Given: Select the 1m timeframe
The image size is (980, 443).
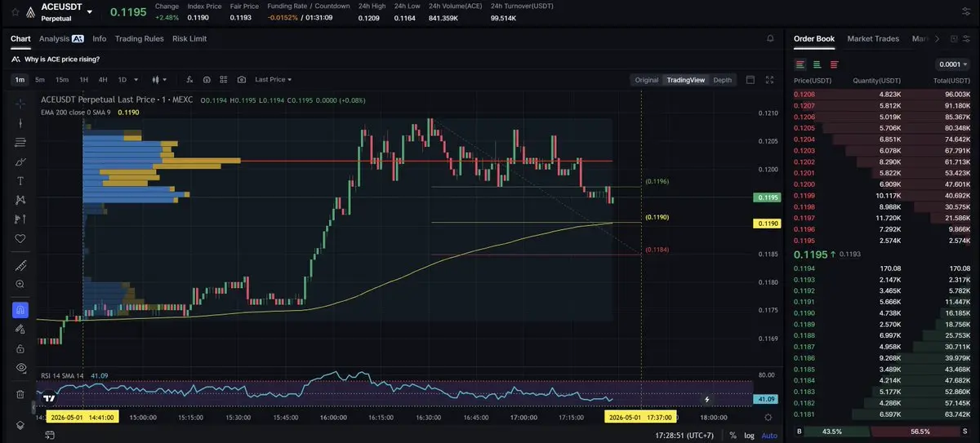Looking at the screenshot, I should [20, 79].
